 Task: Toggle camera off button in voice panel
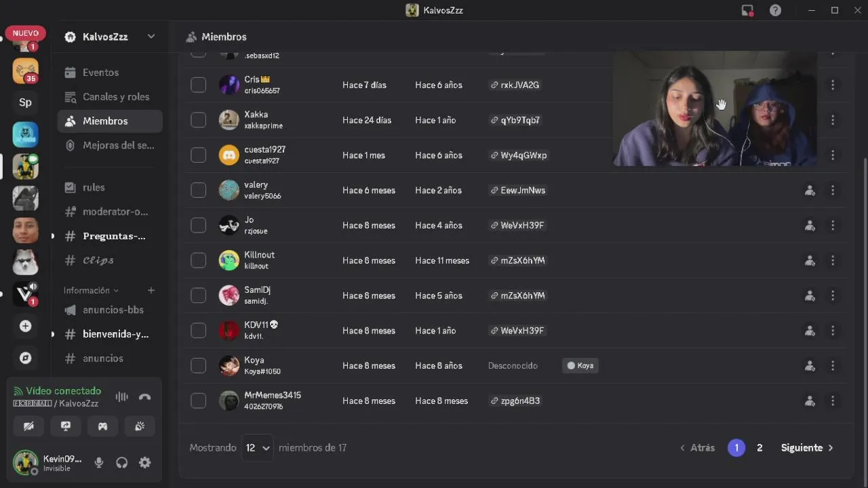(28, 426)
